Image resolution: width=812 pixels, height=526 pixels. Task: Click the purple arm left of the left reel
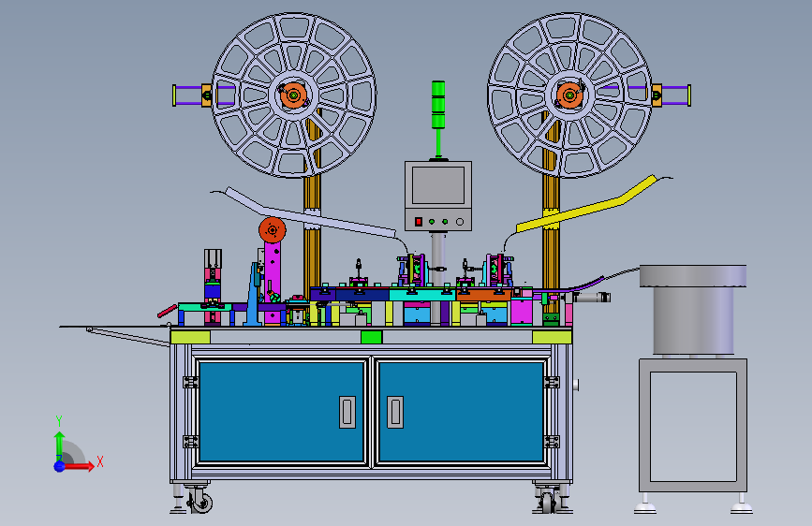pyautogui.click(x=194, y=95)
